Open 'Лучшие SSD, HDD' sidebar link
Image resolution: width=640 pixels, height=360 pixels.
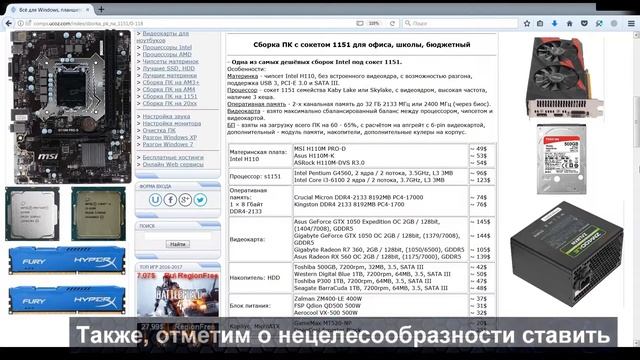169,68
